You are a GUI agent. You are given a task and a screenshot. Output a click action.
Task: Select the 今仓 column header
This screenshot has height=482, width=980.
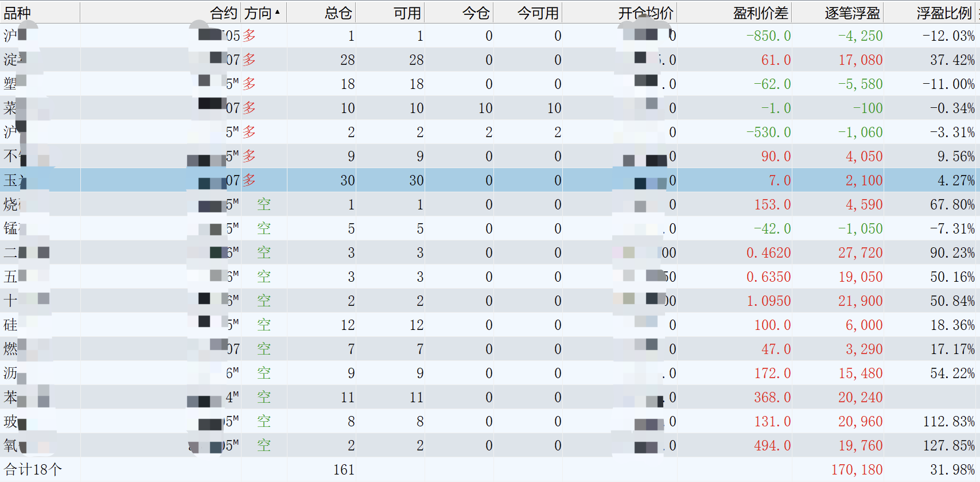[x=476, y=13]
